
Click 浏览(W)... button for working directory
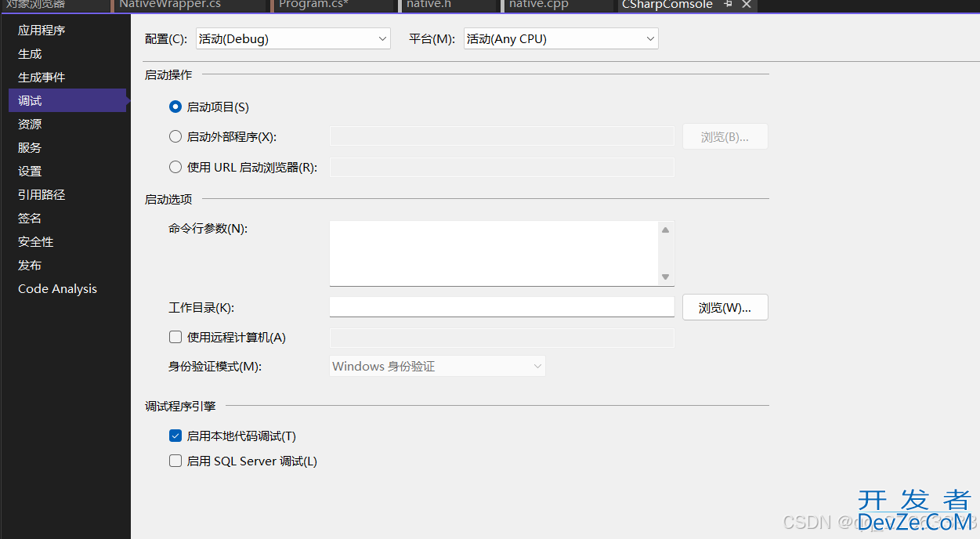tap(725, 308)
